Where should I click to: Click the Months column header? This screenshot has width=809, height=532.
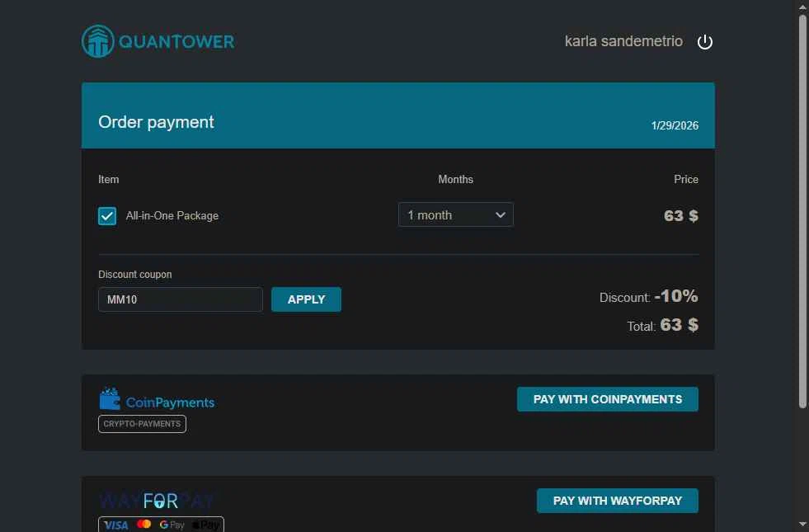coord(455,179)
